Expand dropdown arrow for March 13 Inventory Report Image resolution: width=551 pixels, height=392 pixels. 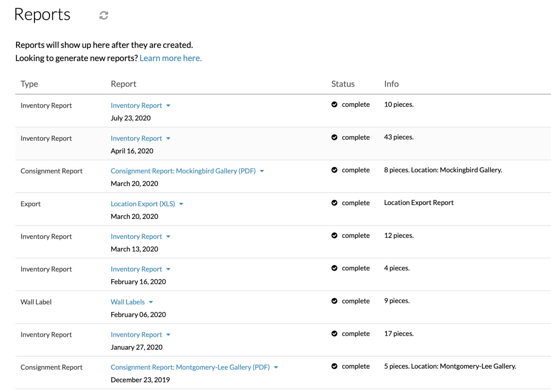click(x=168, y=237)
